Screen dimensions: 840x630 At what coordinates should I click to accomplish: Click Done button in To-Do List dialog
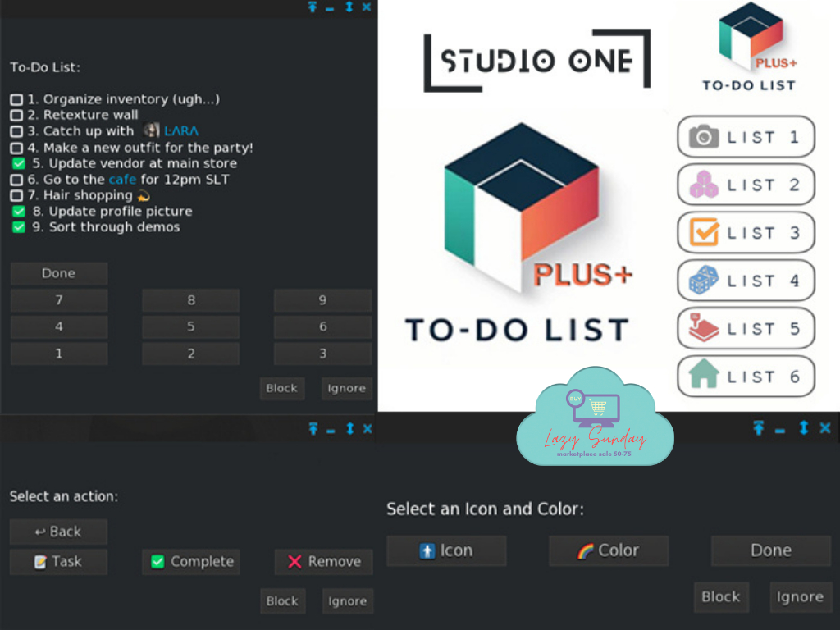59,273
